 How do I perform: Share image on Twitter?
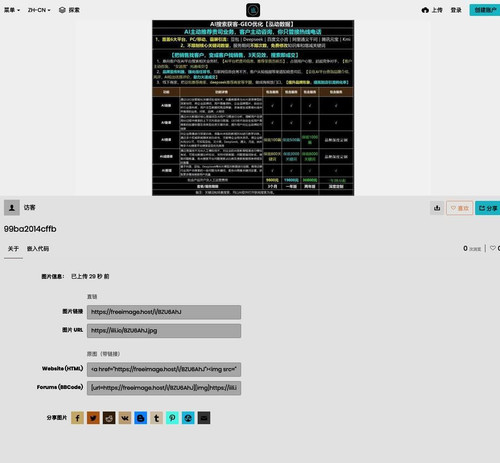click(93, 418)
